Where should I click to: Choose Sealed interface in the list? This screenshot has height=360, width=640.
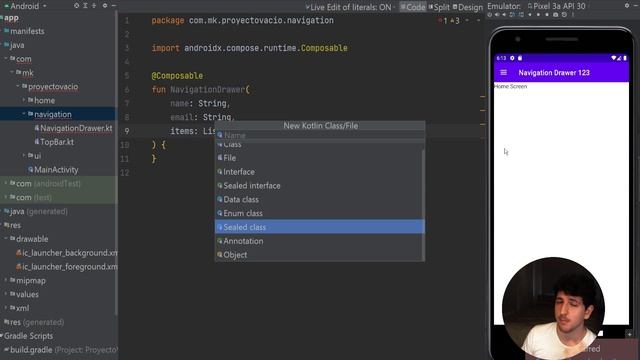pos(320,186)
